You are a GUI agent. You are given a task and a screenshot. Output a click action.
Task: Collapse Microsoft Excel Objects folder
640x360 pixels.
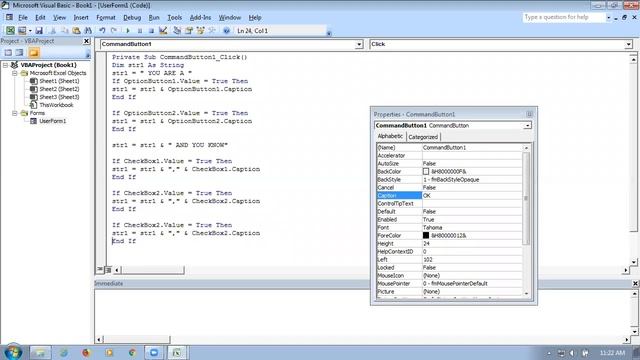coord(15,73)
